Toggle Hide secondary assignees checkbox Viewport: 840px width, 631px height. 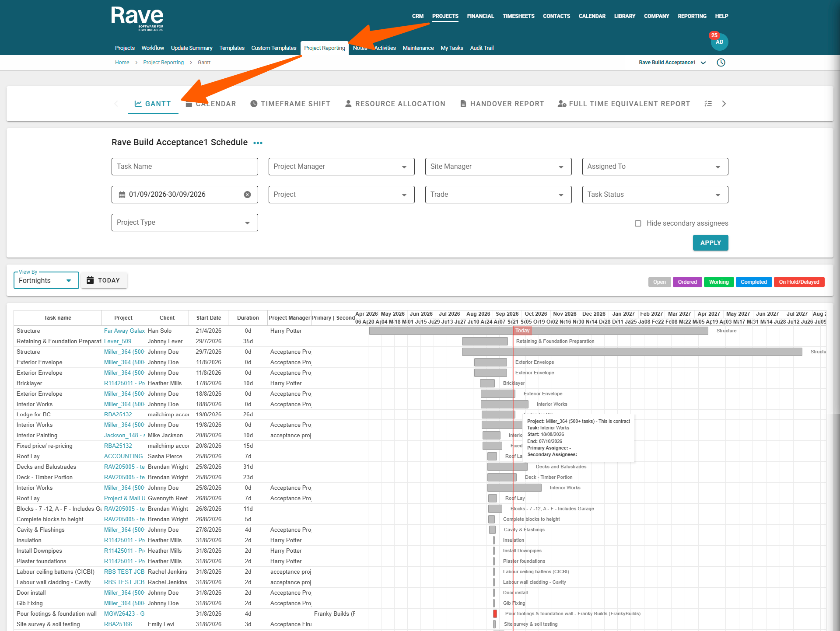point(638,223)
